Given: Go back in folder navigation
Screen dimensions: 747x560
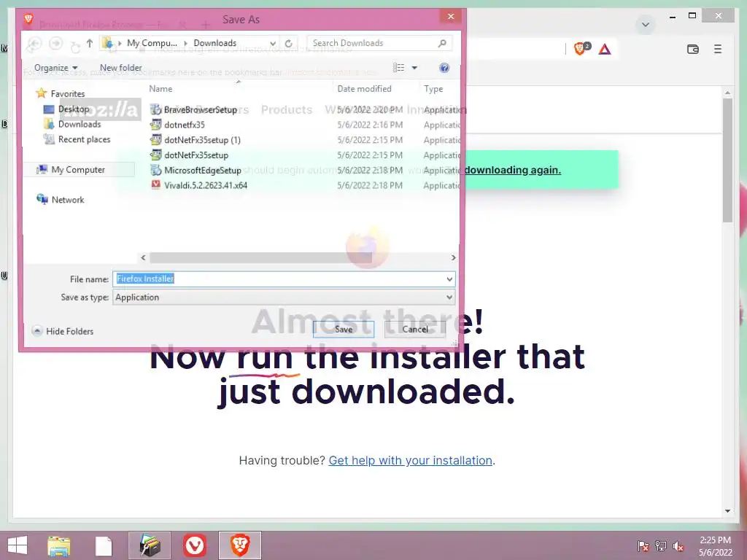Looking at the screenshot, I should (34, 43).
